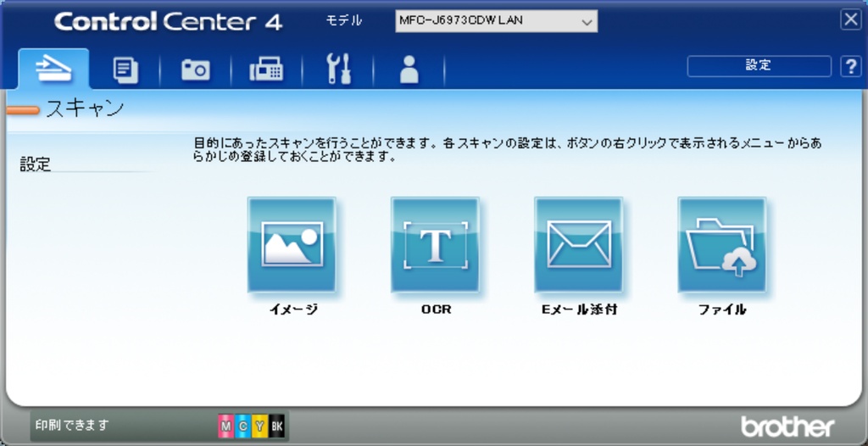Screen dimensions: 868x446
Task: Click the Eメール添付 label
Action: tap(580, 309)
